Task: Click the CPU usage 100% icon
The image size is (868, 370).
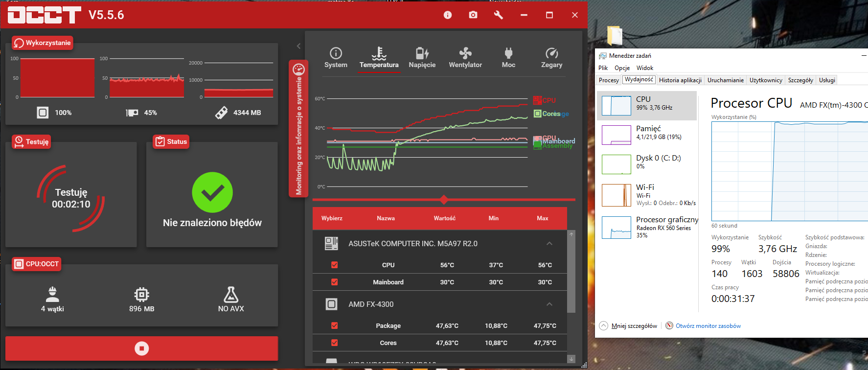Action: pos(43,113)
